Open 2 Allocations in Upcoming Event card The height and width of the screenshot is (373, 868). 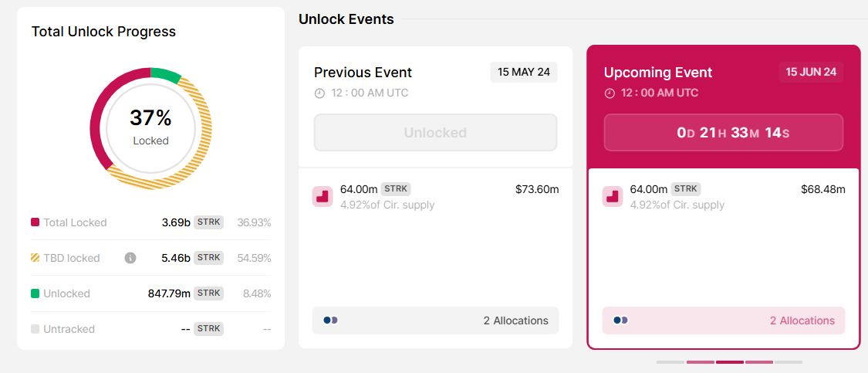click(802, 320)
